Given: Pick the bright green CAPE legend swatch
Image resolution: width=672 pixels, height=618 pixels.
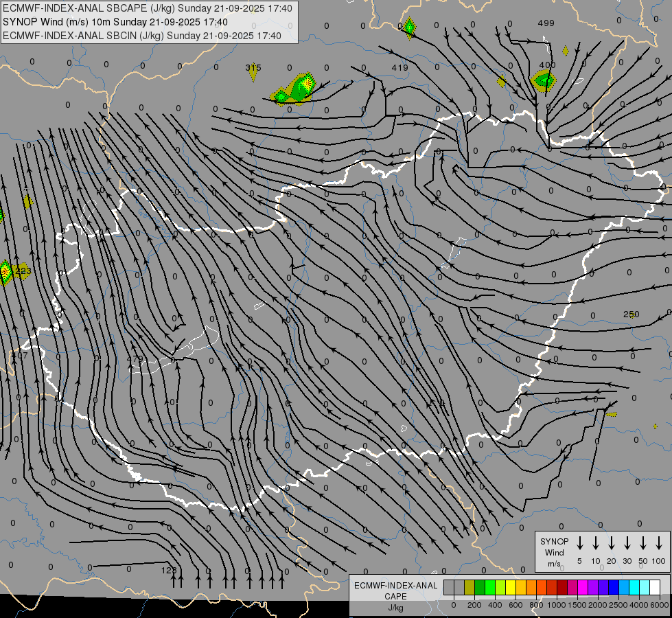Looking at the screenshot, I should (490, 587).
